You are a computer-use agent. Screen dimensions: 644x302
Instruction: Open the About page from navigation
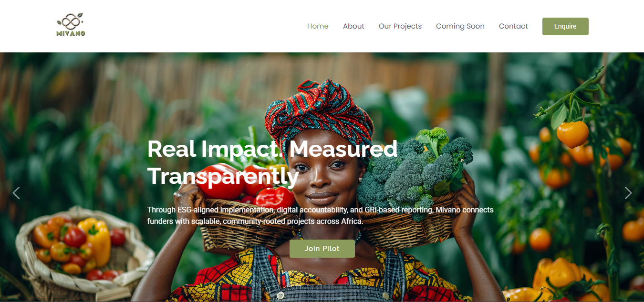(353, 26)
